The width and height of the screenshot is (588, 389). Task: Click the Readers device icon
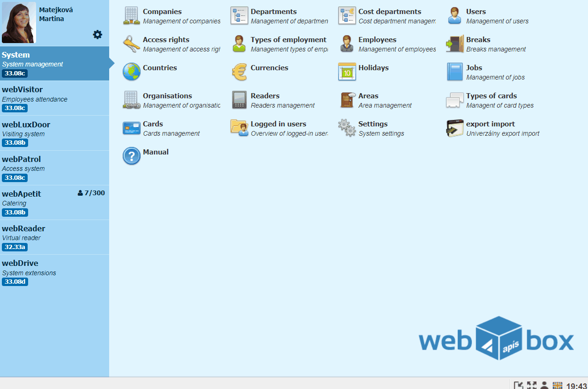coord(239,100)
